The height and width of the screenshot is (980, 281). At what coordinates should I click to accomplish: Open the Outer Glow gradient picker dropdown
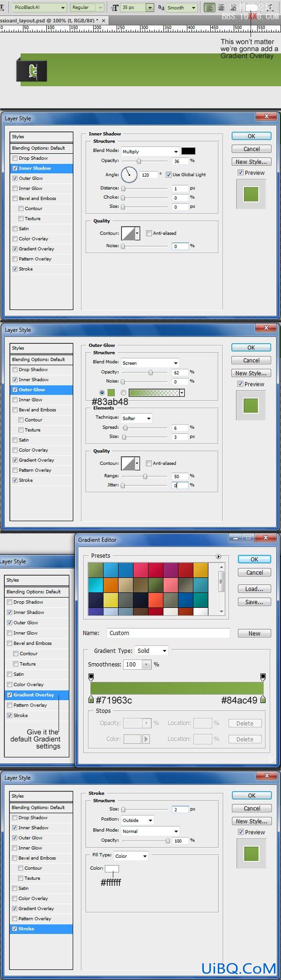pos(182,393)
